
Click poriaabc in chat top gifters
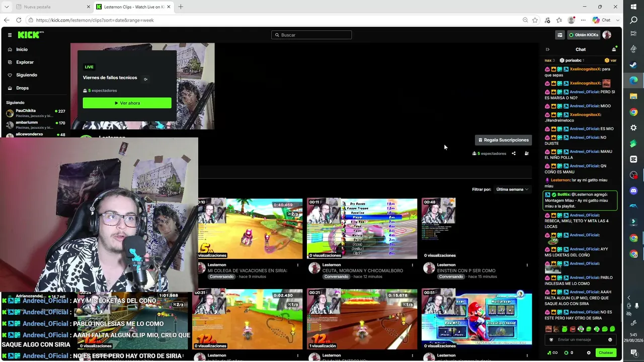coord(573,60)
